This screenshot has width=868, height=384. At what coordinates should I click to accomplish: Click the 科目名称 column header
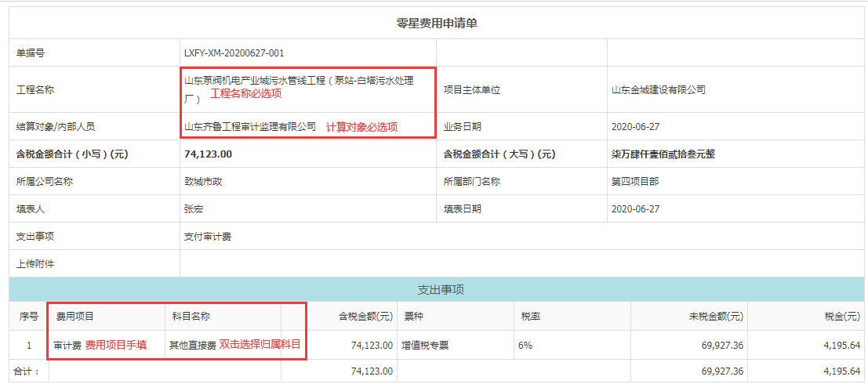[x=191, y=317]
